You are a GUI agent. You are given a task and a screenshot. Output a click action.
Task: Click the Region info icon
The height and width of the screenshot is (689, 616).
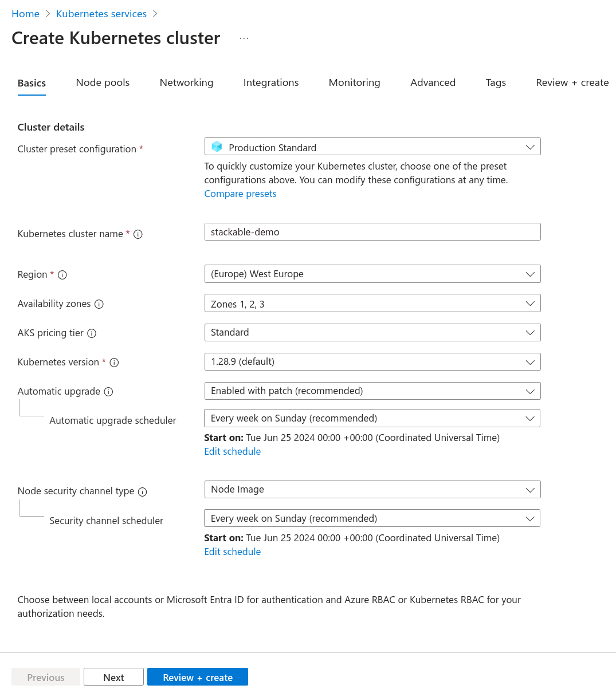(62, 275)
